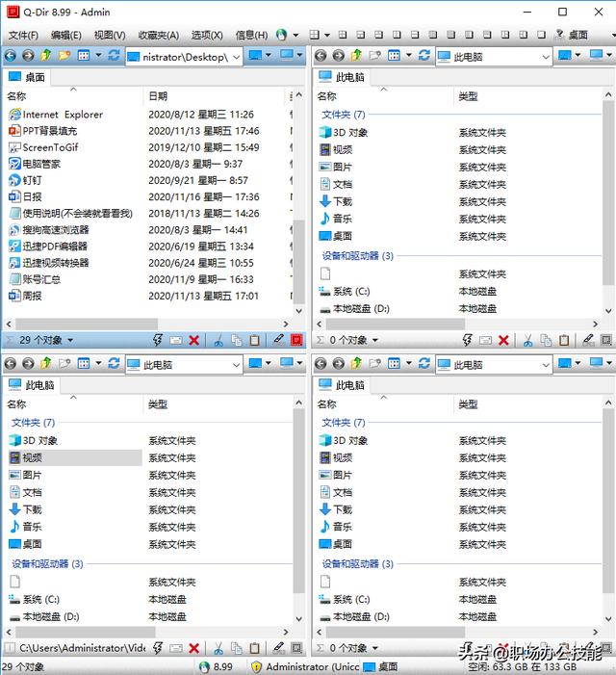
Task: Select 音乐 folder in top-right pane
Action: point(336,219)
